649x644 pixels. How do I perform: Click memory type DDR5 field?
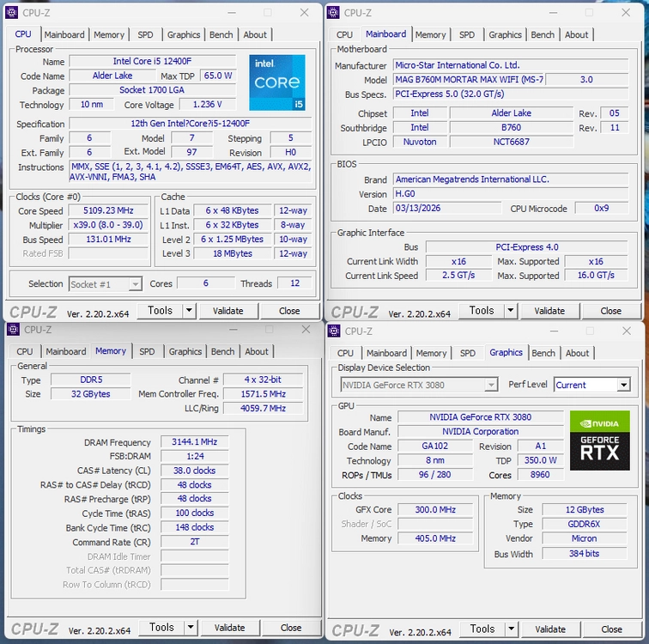tap(91, 380)
